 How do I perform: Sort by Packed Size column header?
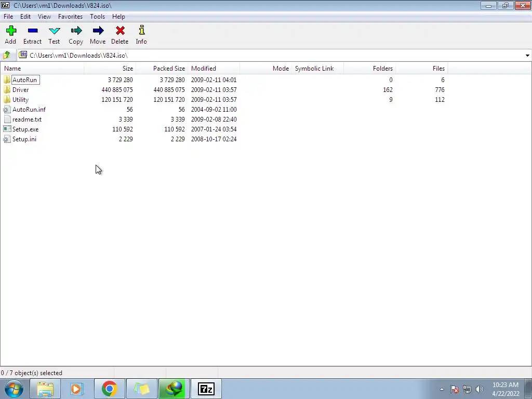(162, 69)
